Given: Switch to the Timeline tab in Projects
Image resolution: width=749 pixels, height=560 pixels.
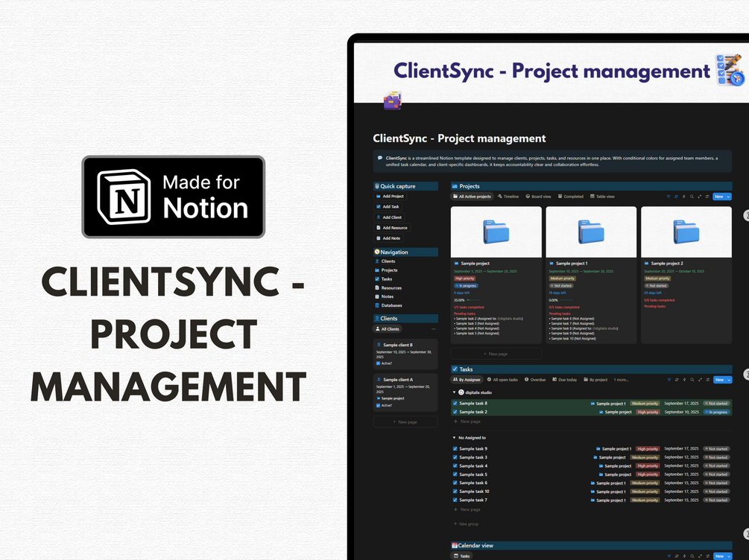Looking at the screenshot, I should (508, 197).
